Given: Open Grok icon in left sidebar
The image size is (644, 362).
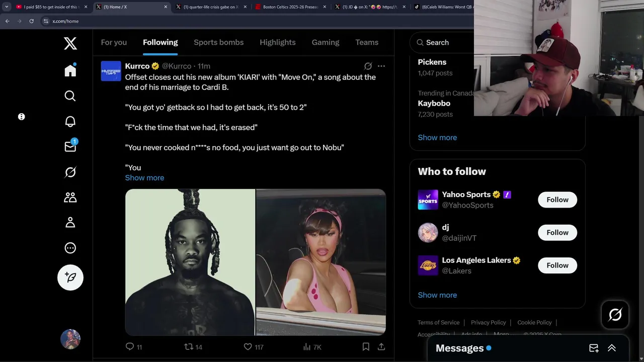Looking at the screenshot, I should pos(70,172).
